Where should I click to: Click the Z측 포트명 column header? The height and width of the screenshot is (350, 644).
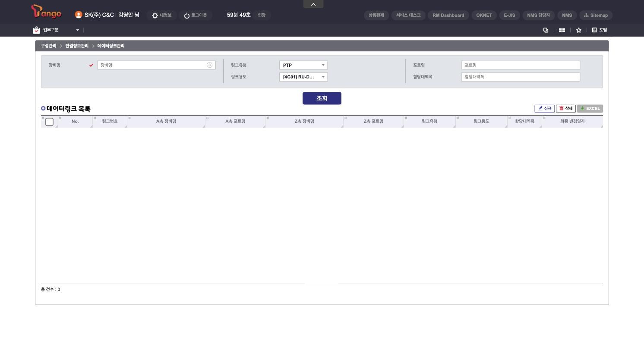373,122
